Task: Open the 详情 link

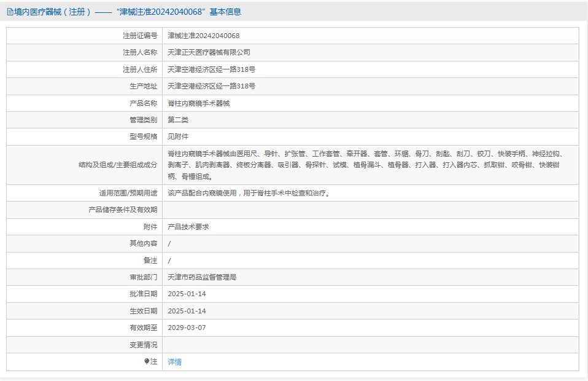Action: pyautogui.click(x=174, y=362)
